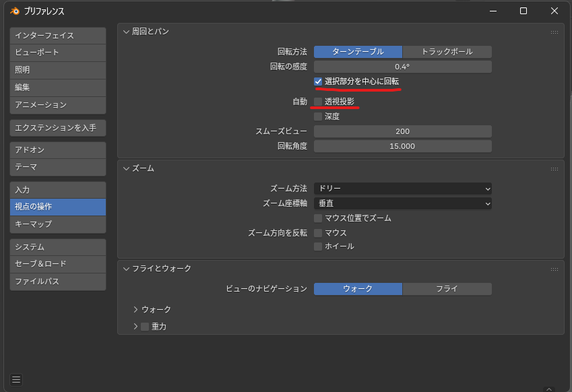Expand the ウォーク subpanel
Image resolution: width=572 pixels, height=392 pixels.
click(135, 309)
